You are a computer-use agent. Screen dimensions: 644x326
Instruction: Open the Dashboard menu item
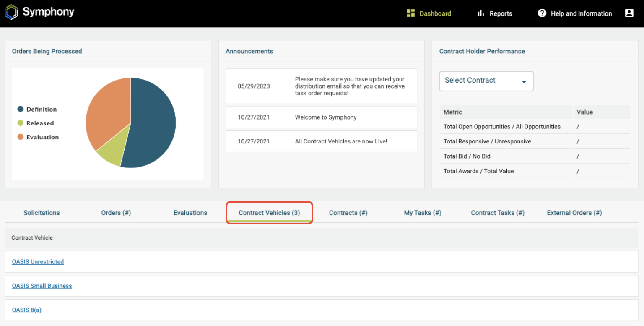click(429, 13)
